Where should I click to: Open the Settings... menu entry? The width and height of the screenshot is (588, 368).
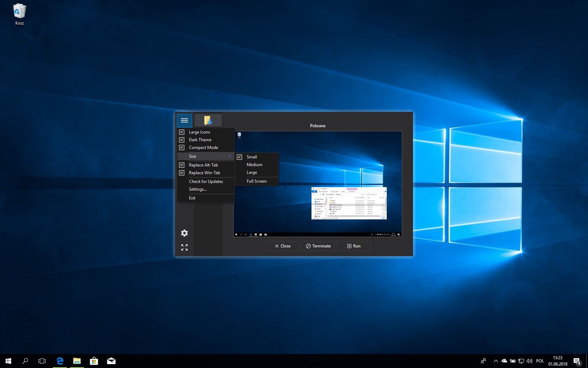tap(206, 189)
